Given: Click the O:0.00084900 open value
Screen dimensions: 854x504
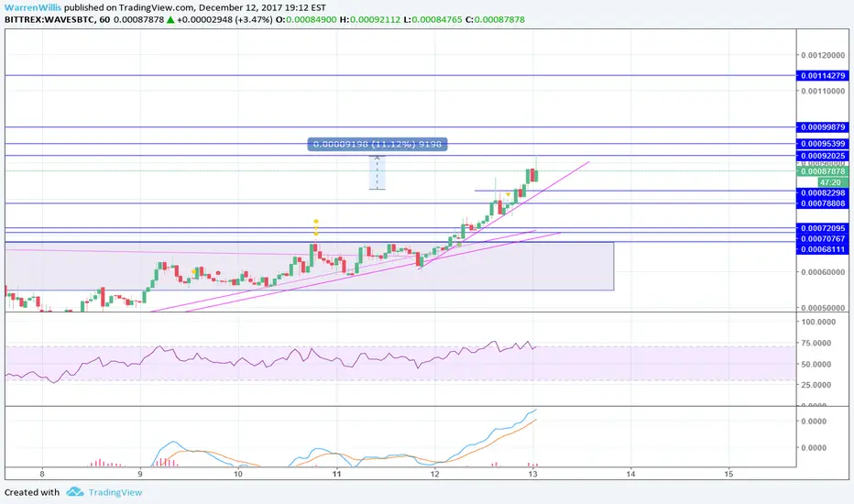Looking at the screenshot, I should click(x=306, y=19).
